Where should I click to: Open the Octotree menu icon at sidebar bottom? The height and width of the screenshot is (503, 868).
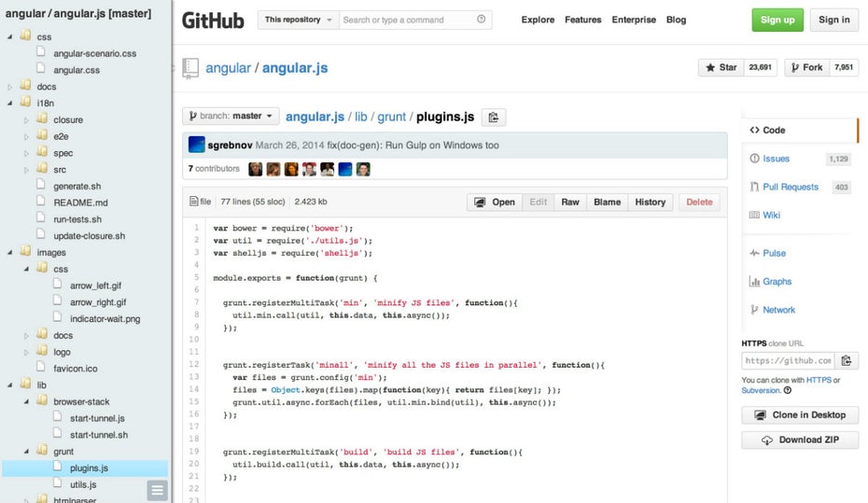(157, 490)
